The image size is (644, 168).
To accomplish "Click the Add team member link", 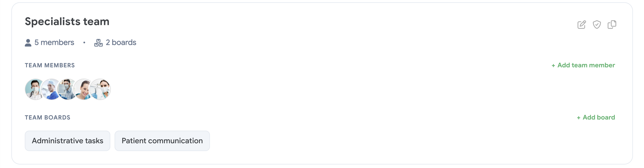I will click(583, 65).
